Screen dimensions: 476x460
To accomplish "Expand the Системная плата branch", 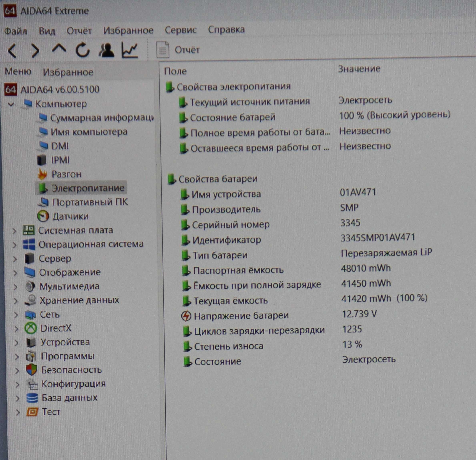I will click(14, 231).
